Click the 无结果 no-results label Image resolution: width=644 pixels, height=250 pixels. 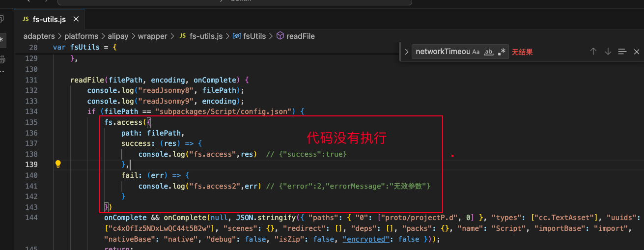coord(522,52)
